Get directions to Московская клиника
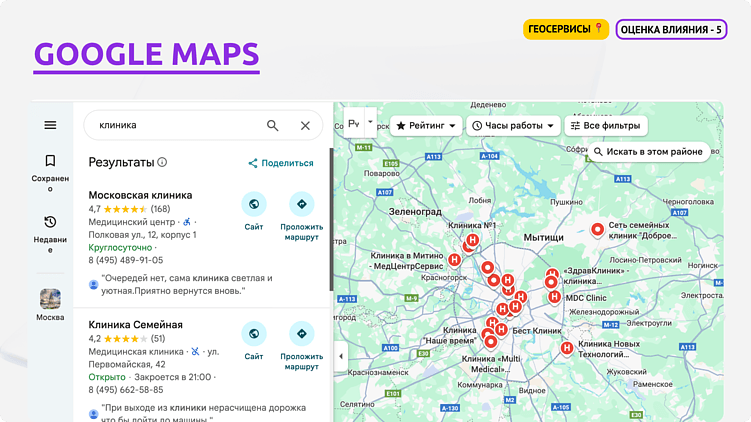The height and width of the screenshot is (422, 751). pyautogui.click(x=302, y=204)
